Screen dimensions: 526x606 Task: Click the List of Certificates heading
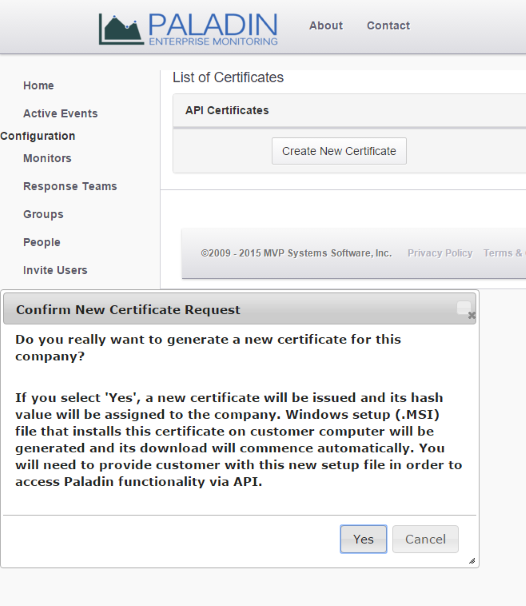tap(228, 77)
